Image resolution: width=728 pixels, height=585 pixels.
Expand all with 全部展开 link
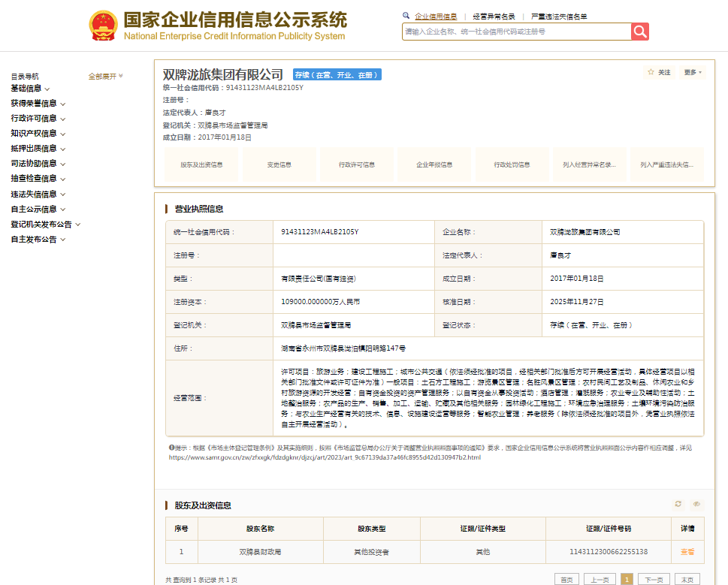(x=105, y=76)
